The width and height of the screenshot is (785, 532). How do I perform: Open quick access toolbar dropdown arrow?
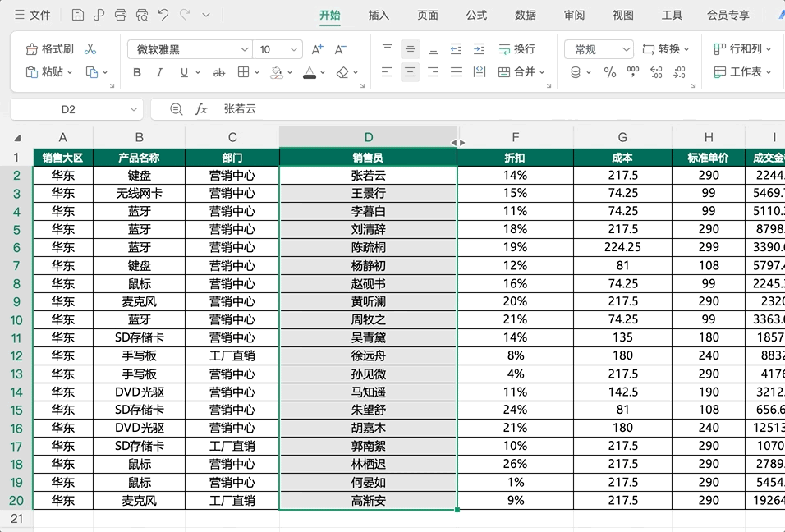pos(206,15)
